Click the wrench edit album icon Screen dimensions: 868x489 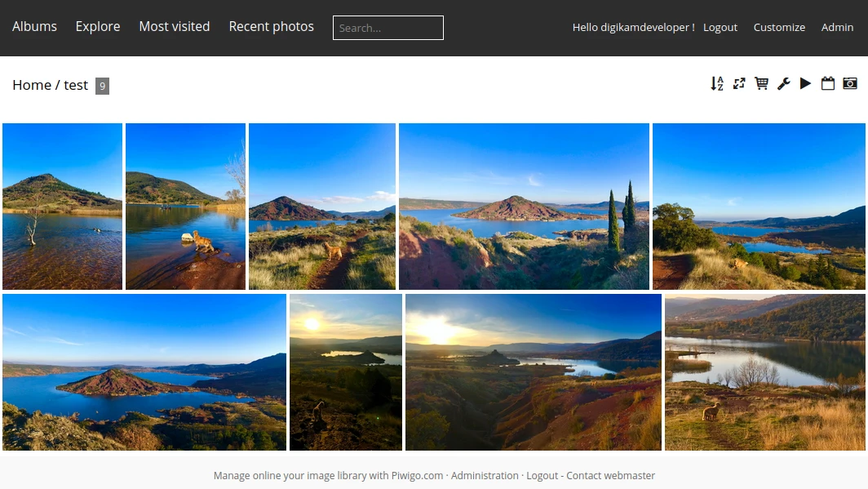[x=783, y=83]
